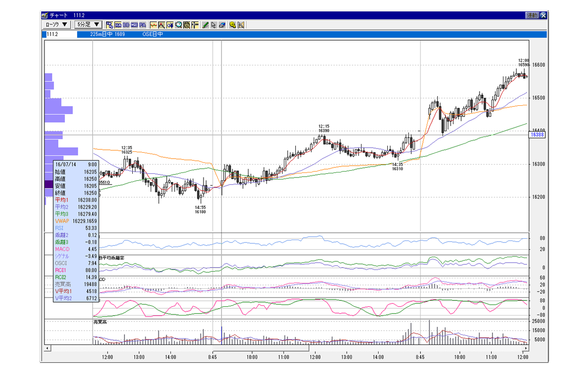Click the 12:35 16325 high annotation
Image resolution: width=588 pixels, height=373 pixels.
click(127, 149)
